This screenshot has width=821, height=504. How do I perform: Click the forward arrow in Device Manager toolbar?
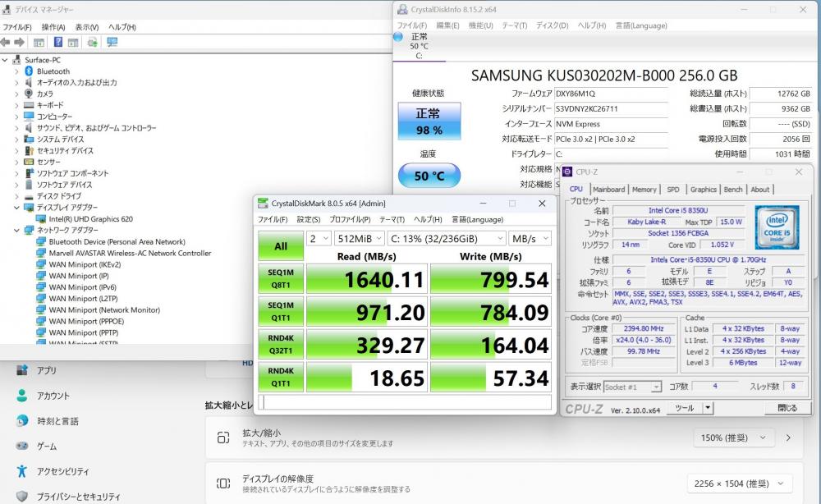pyautogui.click(x=20, y=43)
